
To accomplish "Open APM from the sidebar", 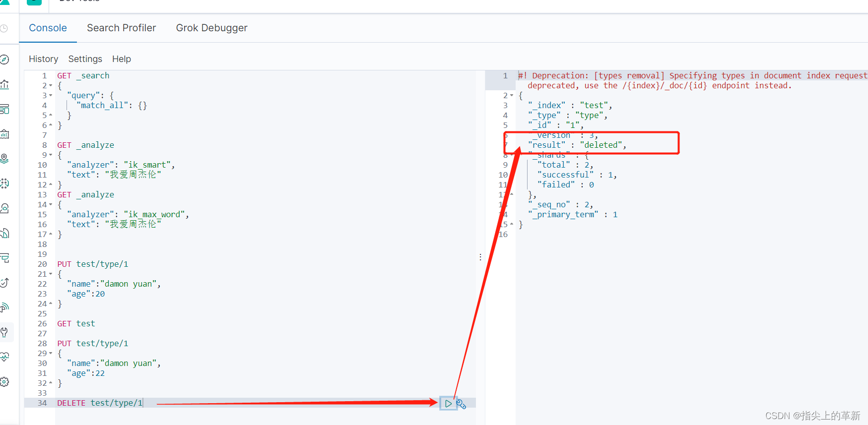I will [x=4, y=258].
